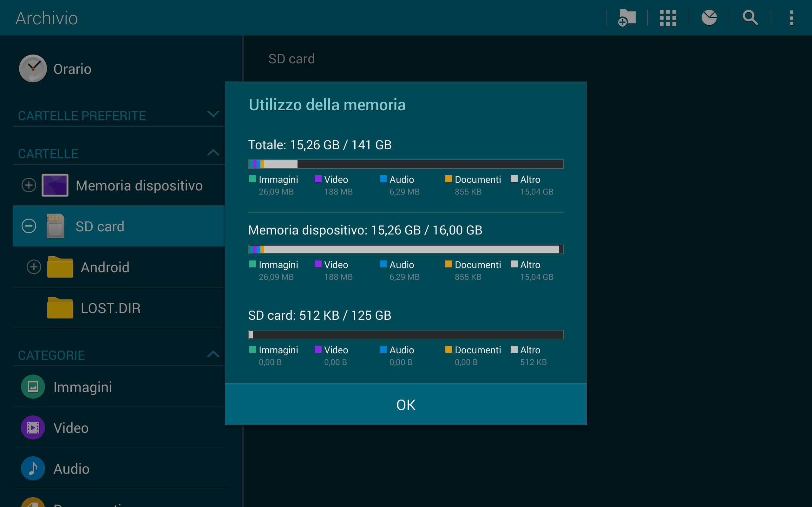
Task: Click the new folder icon in toolbar
Action: pos(627,18)
